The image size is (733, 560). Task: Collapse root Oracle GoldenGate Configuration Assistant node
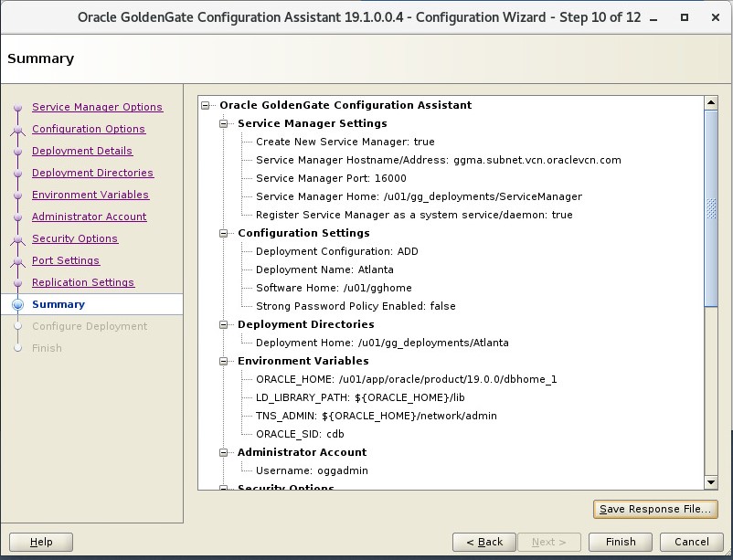pyautogui.click(x=206, y=105)
